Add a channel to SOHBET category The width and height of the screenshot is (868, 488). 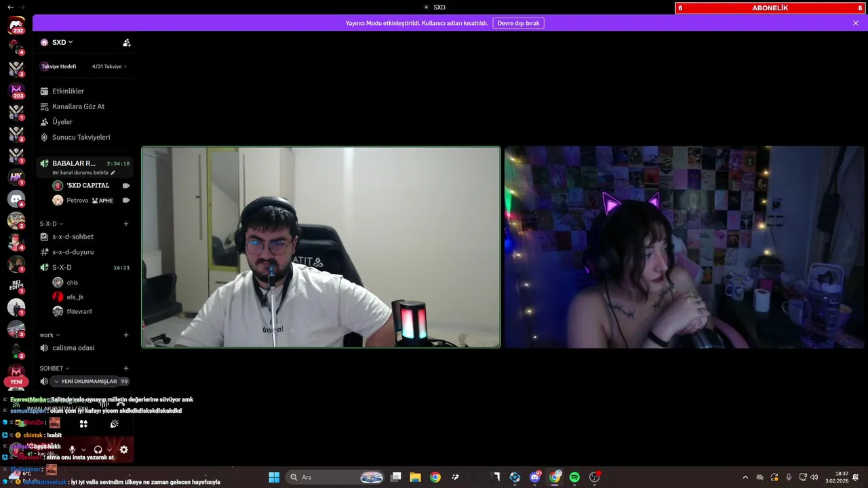pos(125,369)
